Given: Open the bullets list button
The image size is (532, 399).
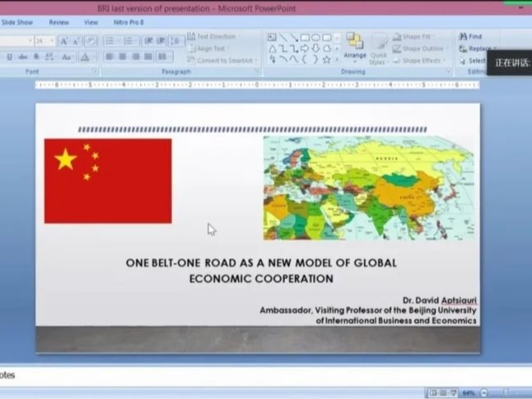Looking at the screenshot, I should point(111,41).
